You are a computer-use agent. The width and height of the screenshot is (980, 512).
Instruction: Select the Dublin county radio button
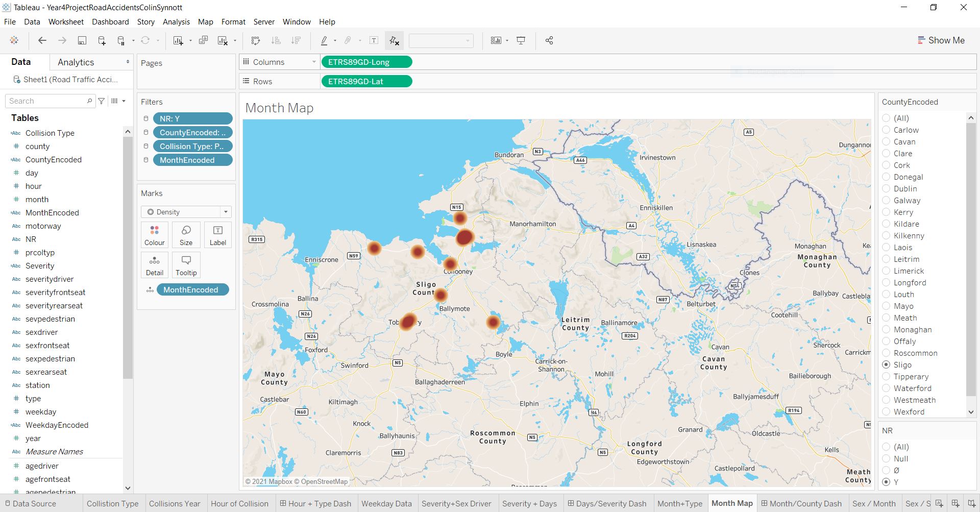click(886, 189)
